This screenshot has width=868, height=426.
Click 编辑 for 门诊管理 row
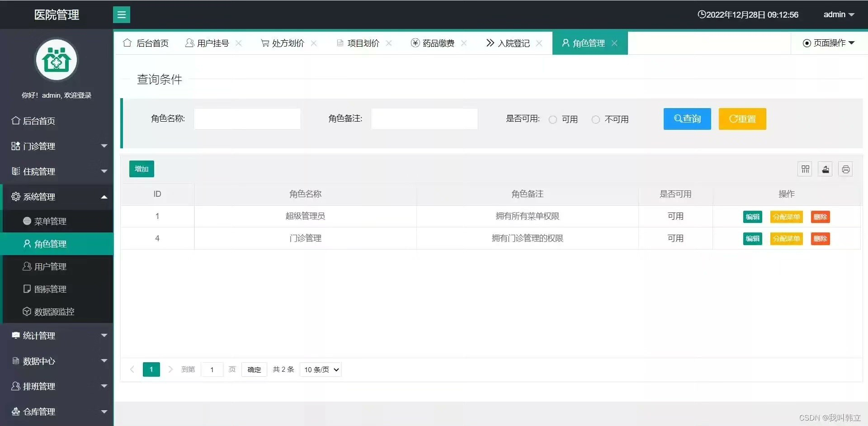(753, 239)
